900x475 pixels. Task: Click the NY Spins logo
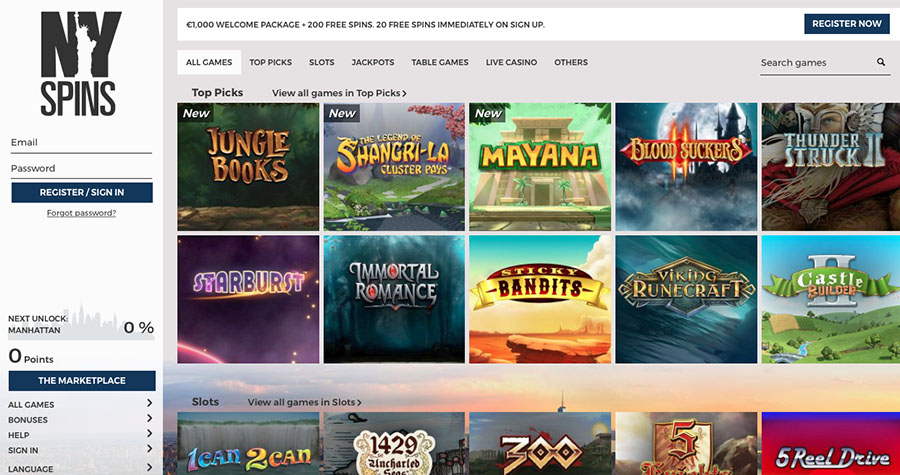click(x=81, y=64)
